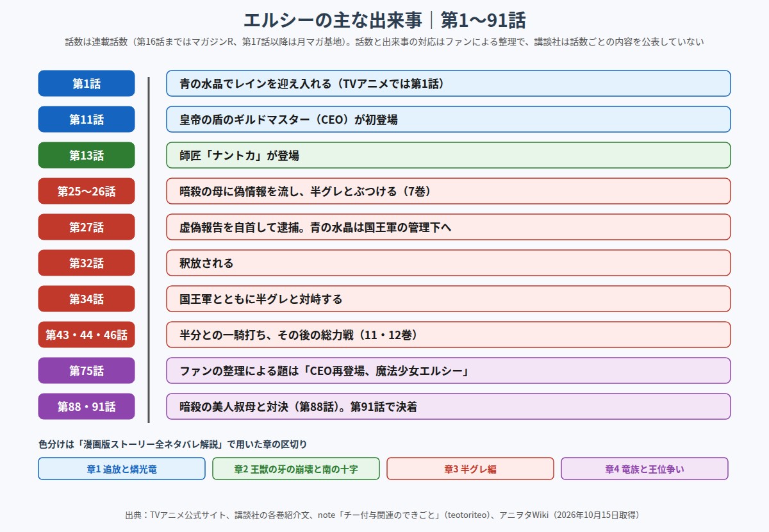Click the 第1話 episode label

[x=87, y=83]
